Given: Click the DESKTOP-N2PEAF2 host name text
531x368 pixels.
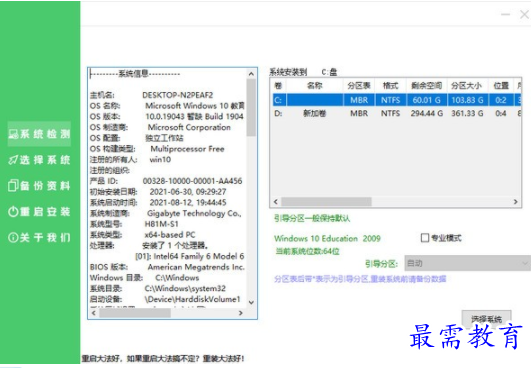Looking at the screenshot, I should pos(177,95).
